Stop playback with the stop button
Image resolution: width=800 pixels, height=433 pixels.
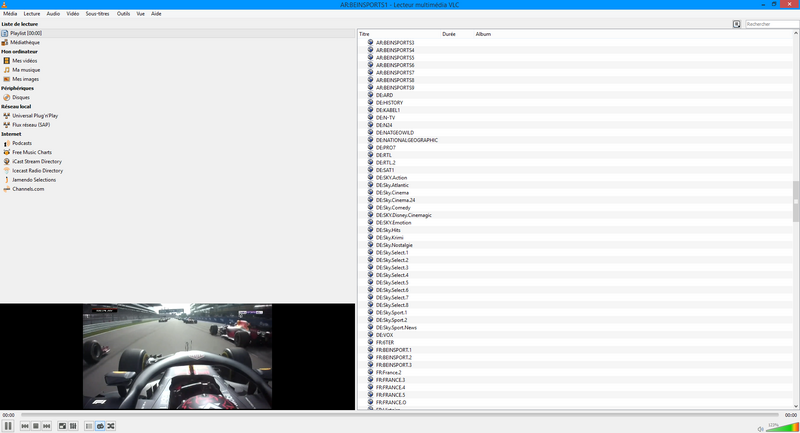(x=36, y=426)
